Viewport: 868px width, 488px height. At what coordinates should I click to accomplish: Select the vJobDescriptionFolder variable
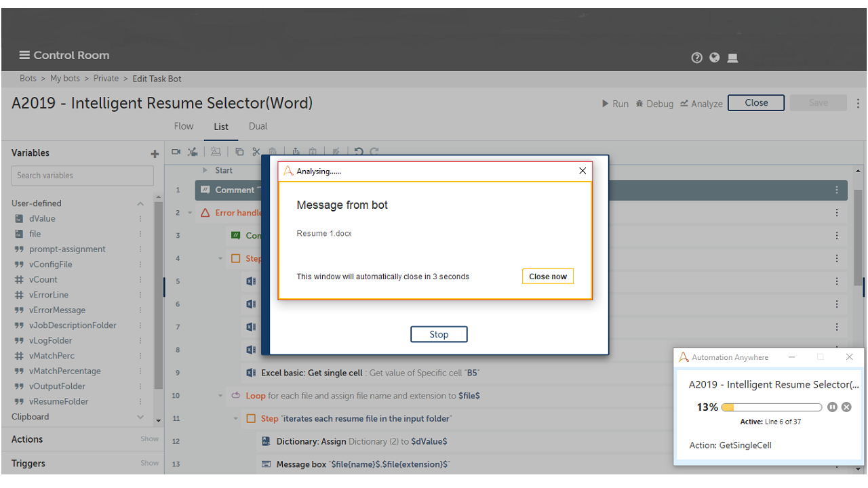coord(73,325)
